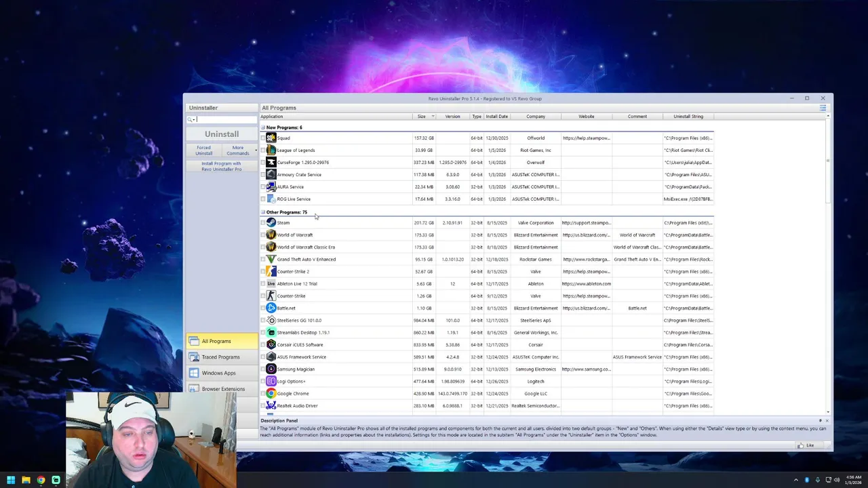Click the big Uninstall button
The image size is (868, 488).
[222, 134]
